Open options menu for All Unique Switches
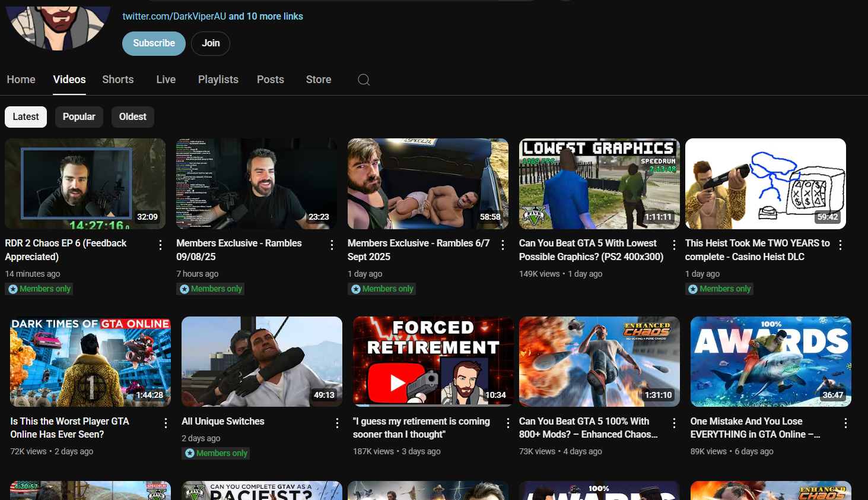Image resolution: width=868 pixels, height=500 pixels. click(x=337, y=423)
